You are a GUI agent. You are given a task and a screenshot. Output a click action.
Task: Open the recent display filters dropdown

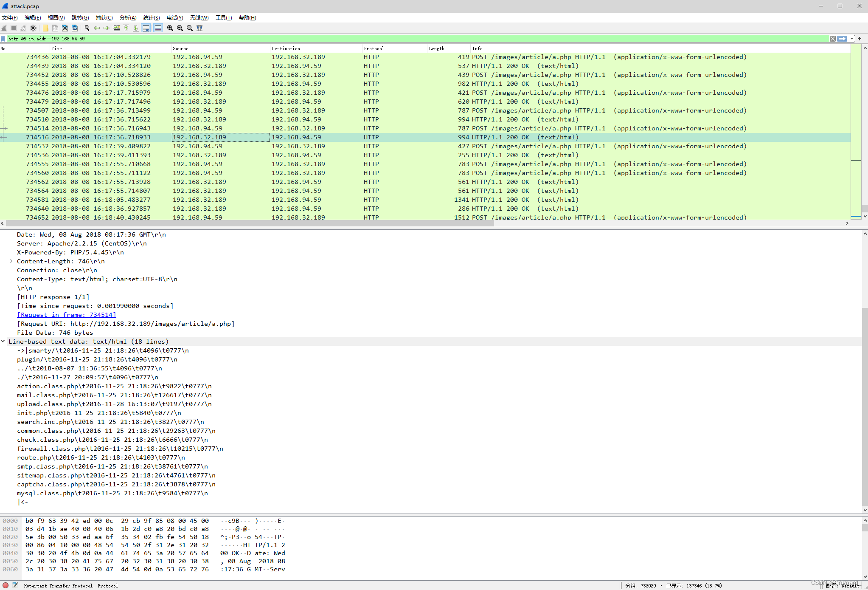[852, 39]
